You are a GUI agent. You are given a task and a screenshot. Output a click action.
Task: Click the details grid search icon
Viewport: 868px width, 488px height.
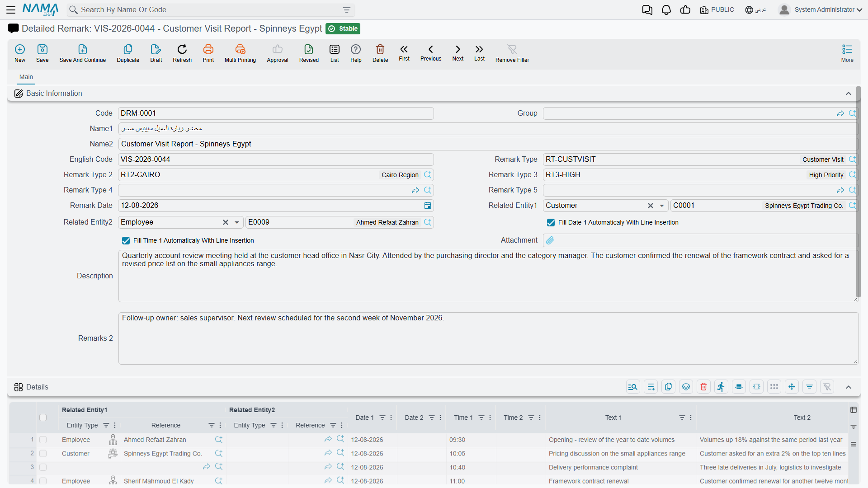[x=633, y=387]
